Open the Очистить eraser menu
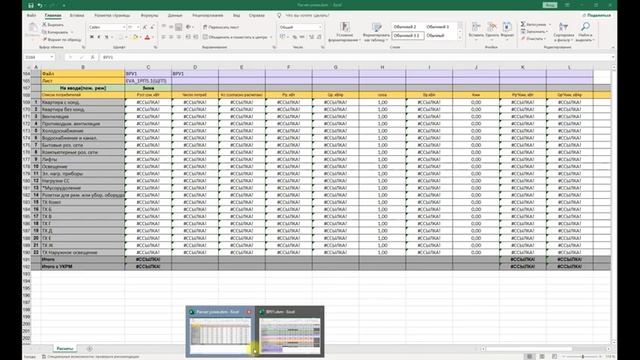Image resolution: width=640 pixels, height=360 pixels. (x=533, y=39)
